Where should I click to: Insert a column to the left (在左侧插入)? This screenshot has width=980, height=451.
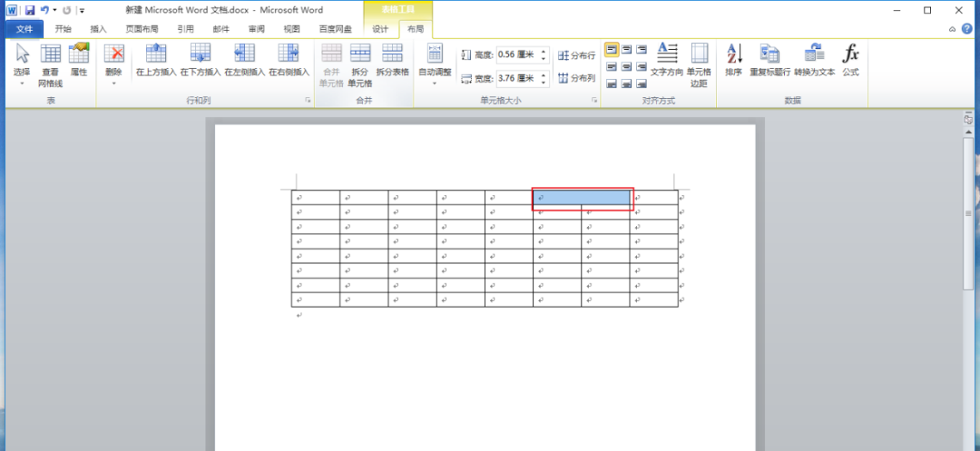(245, 60)
